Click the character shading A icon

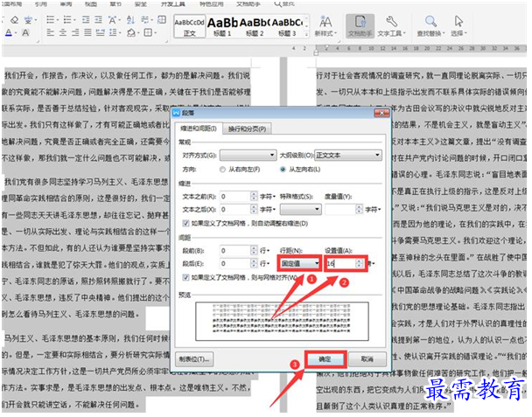[25, 32]
